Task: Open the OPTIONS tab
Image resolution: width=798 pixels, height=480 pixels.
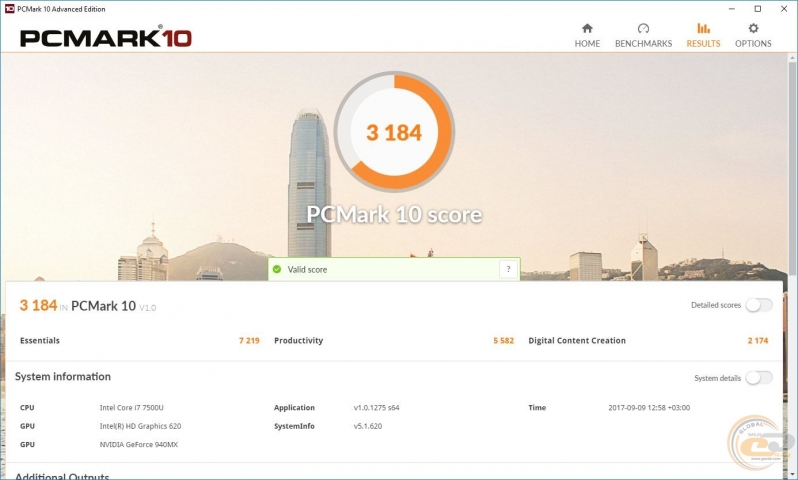Action: (753, 36)
